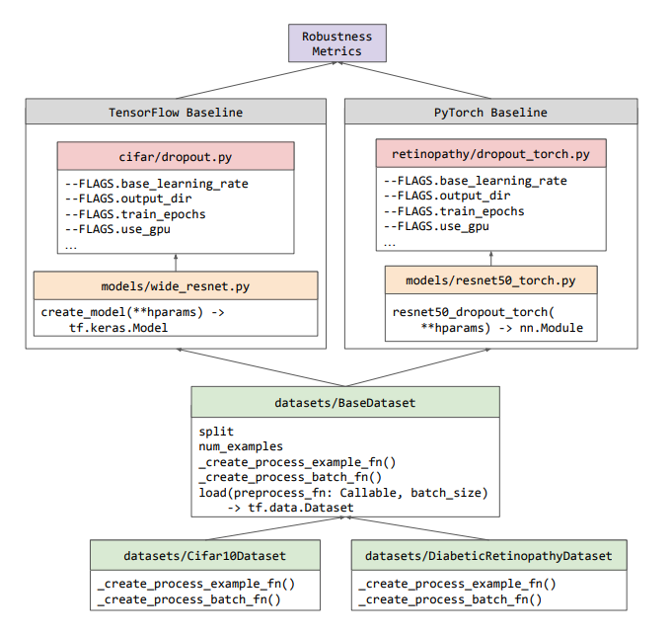This screenshot has width=672, height=635.
Task: Click the models/wide_resnet.py header
Action: pos(176,286)
